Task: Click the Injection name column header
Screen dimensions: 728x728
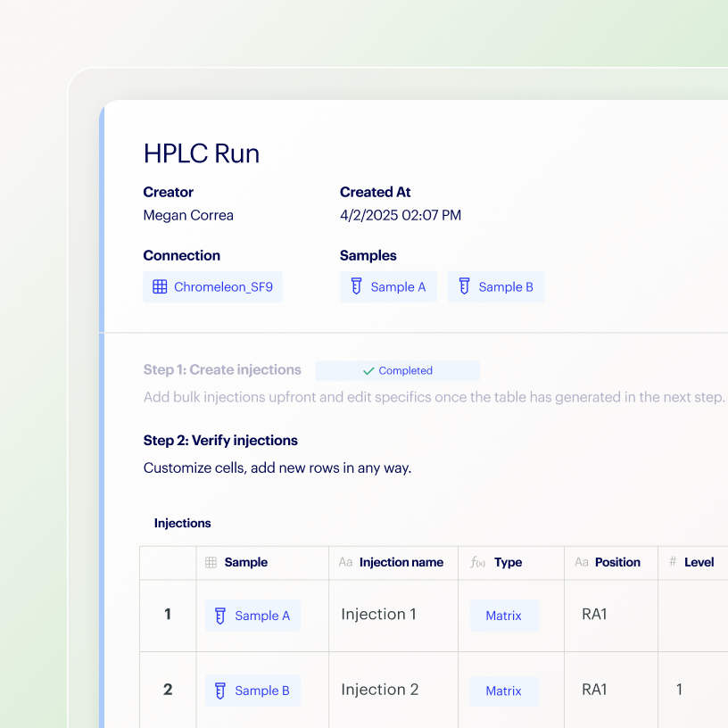Action: pos(393,563)
